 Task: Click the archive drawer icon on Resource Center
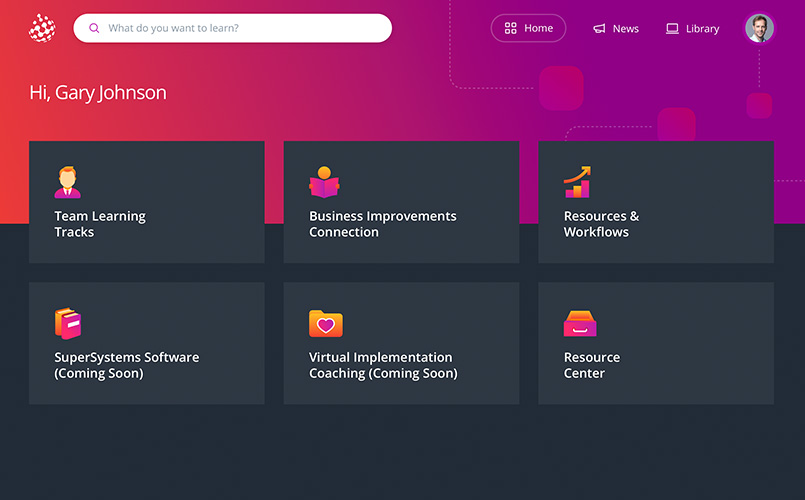[x=580, y=323]
